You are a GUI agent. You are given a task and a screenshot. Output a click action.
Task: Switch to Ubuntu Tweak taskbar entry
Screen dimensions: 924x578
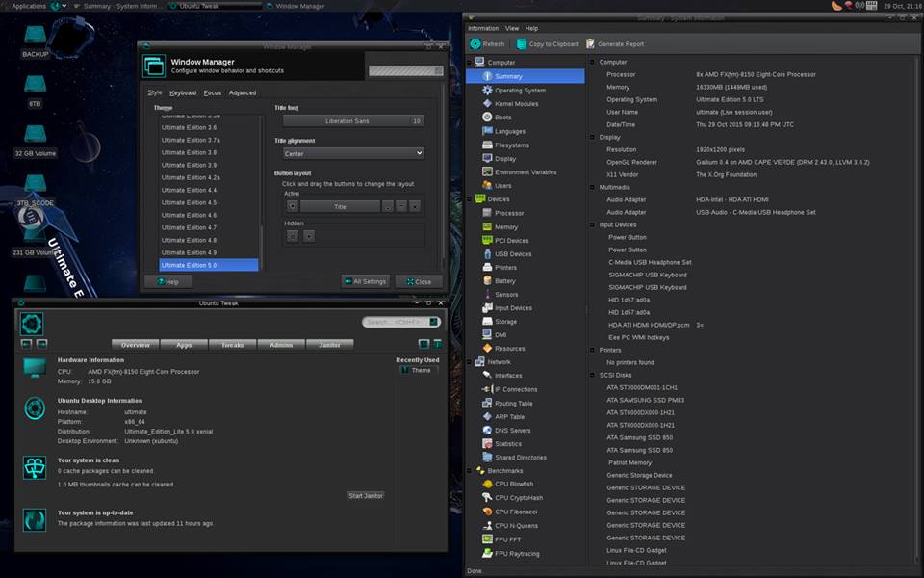click(215, 6)
